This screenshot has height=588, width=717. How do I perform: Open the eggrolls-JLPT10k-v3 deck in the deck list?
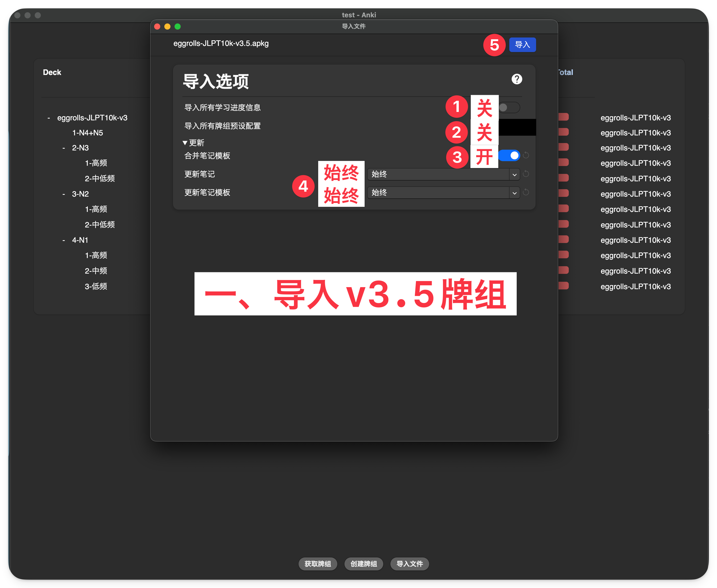pyautogui.click(x=92, y=118)
